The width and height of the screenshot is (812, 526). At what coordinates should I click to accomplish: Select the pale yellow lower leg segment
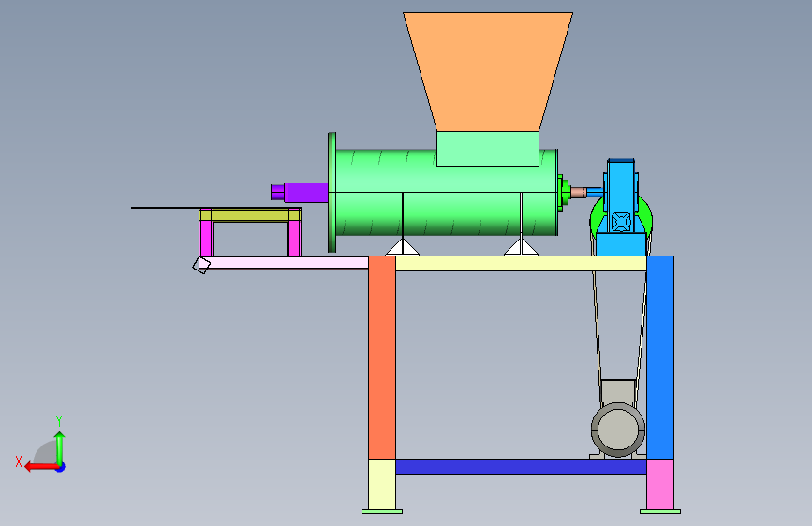[x=382, y=484]
